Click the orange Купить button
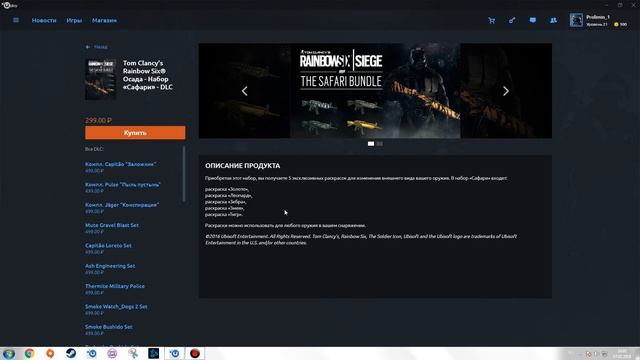 click(x=135, y=133)
